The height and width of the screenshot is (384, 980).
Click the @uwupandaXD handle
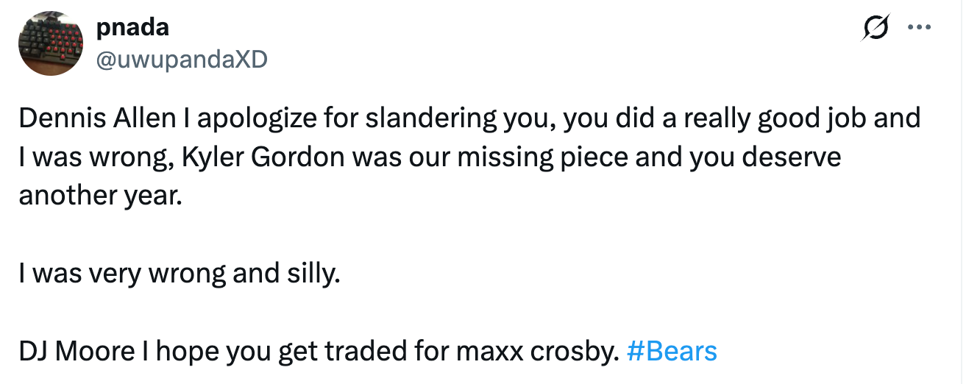182,59
